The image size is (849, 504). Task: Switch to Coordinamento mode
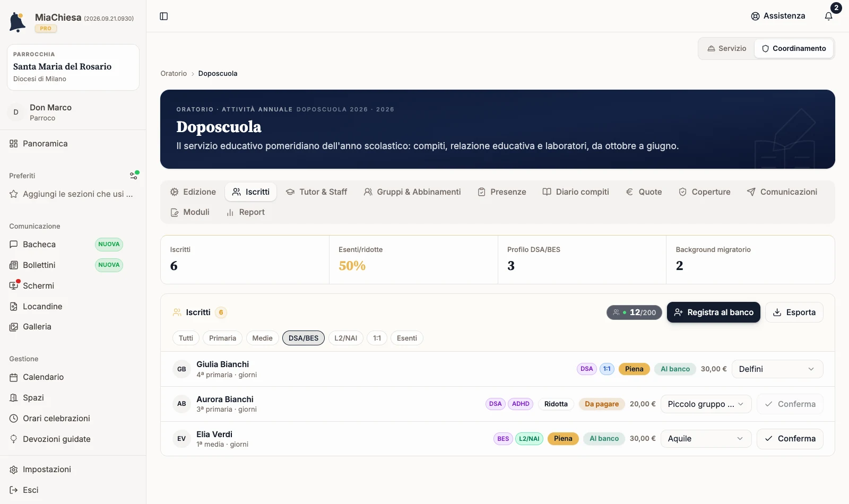click(794, 48)
